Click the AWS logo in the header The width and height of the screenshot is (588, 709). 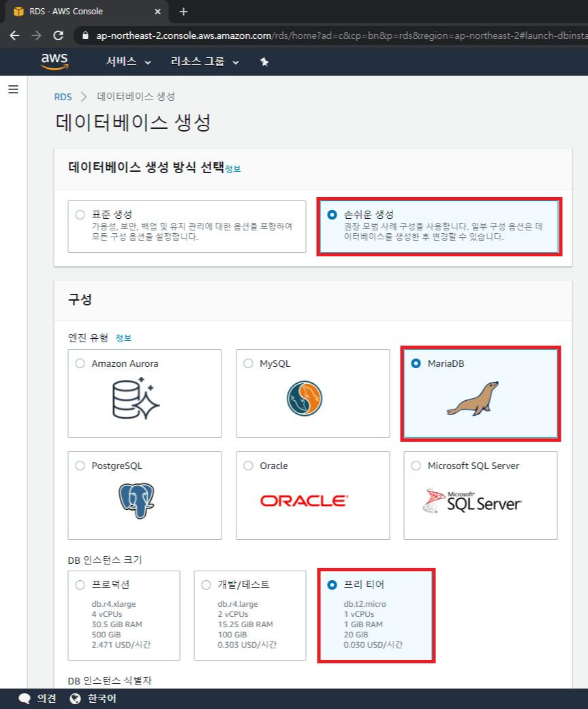pos(55,61)
